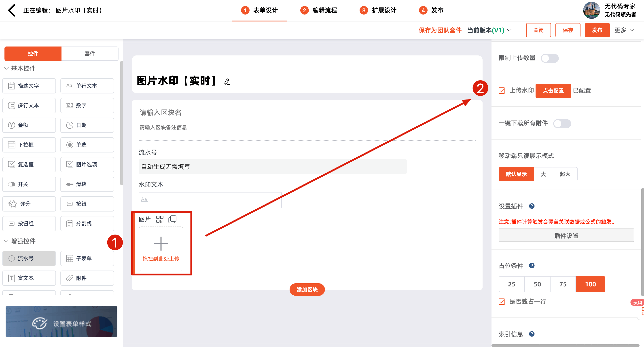Click the 关闭 button
The height and width of the screenshot is (347, 644).
click(538, 30)
